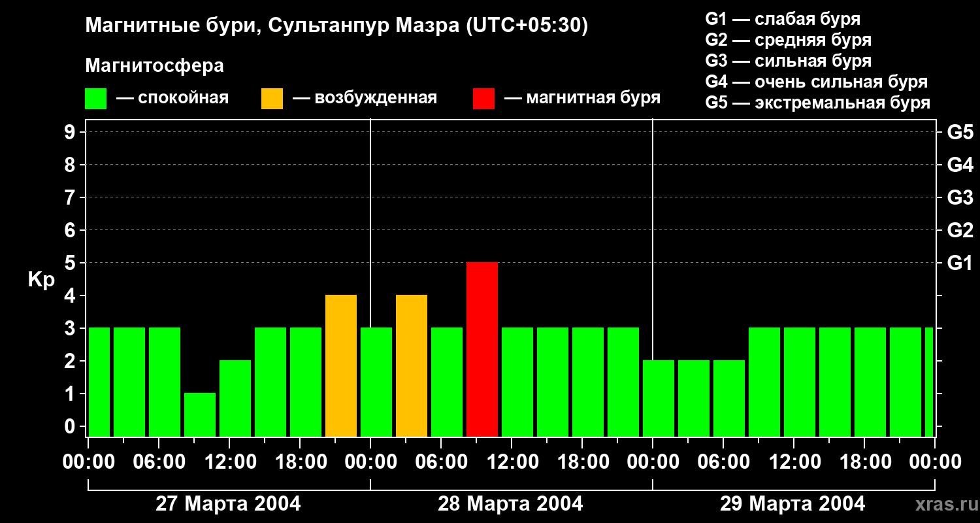Click the '27 Марта 2004' date label
The width and height of the screenshot is (980, 523).
228,504
